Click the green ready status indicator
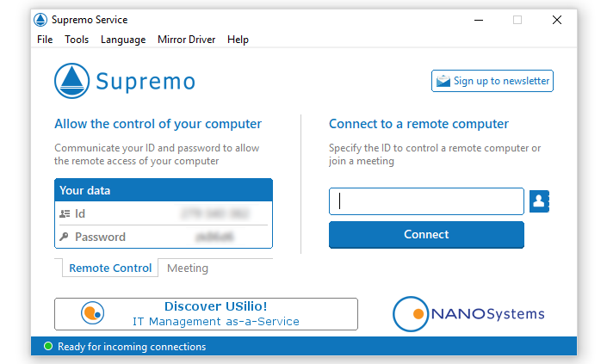 pos(46,347)
